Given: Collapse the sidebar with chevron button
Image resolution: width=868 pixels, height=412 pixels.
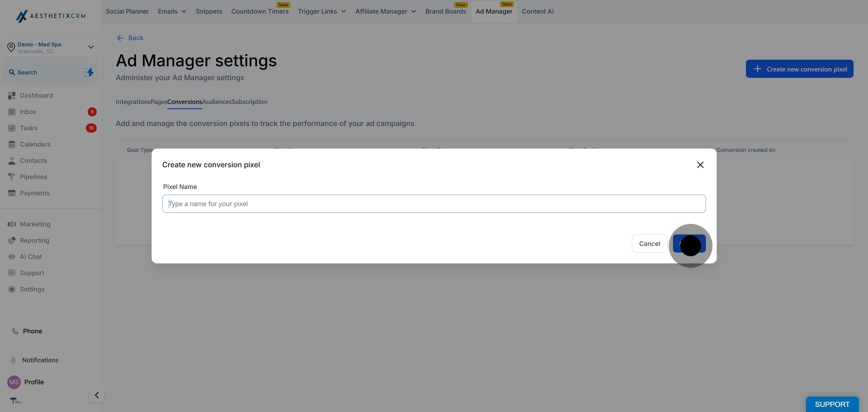Looking at the screenshot, I should click(97, 395).
